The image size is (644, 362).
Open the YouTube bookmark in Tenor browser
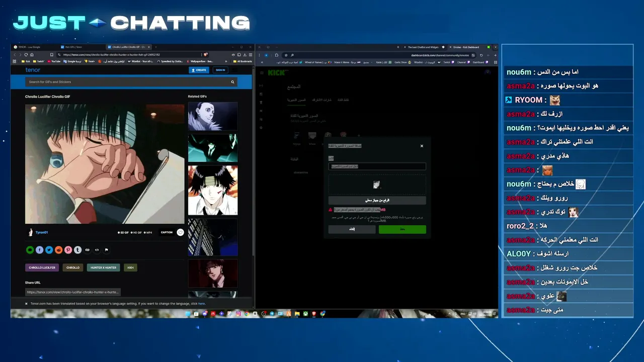[54, 61]
